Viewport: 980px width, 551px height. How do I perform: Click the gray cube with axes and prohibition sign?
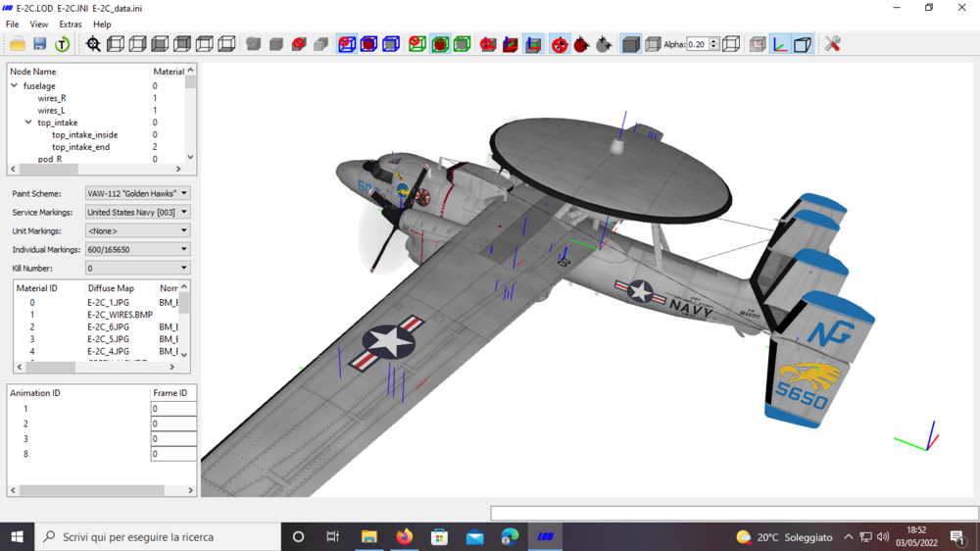coord(488,44)
